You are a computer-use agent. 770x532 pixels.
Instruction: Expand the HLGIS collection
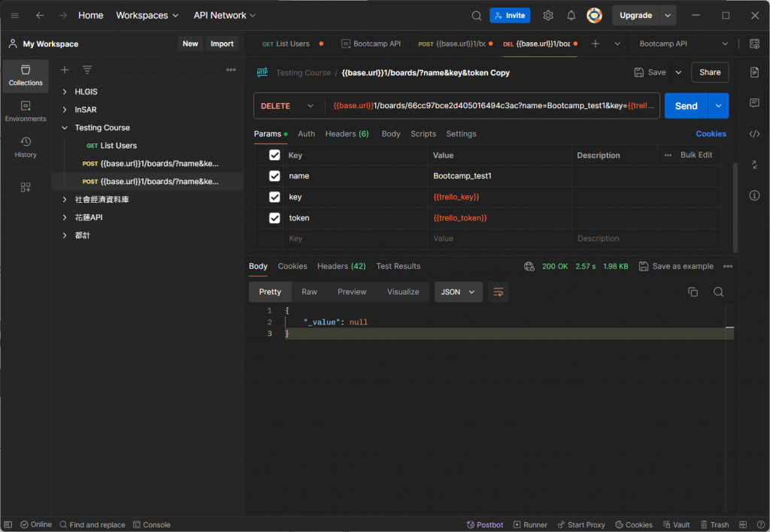point(65,92)
